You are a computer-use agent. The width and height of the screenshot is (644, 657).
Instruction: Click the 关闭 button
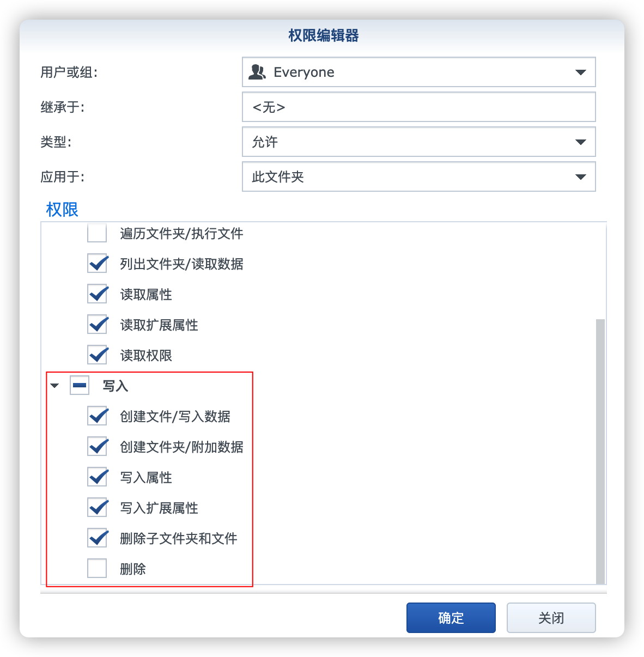pos(551,618)
